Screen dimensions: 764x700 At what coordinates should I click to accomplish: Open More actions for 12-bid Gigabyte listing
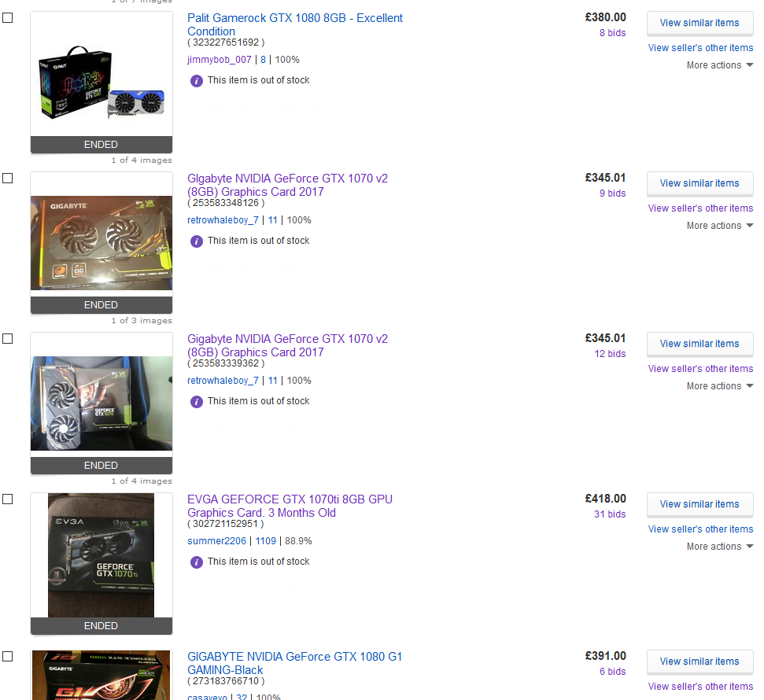tap(720, 386)
